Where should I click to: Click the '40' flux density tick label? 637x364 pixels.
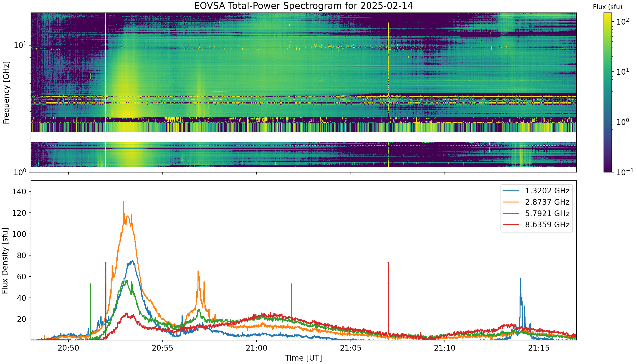[22, 298]
